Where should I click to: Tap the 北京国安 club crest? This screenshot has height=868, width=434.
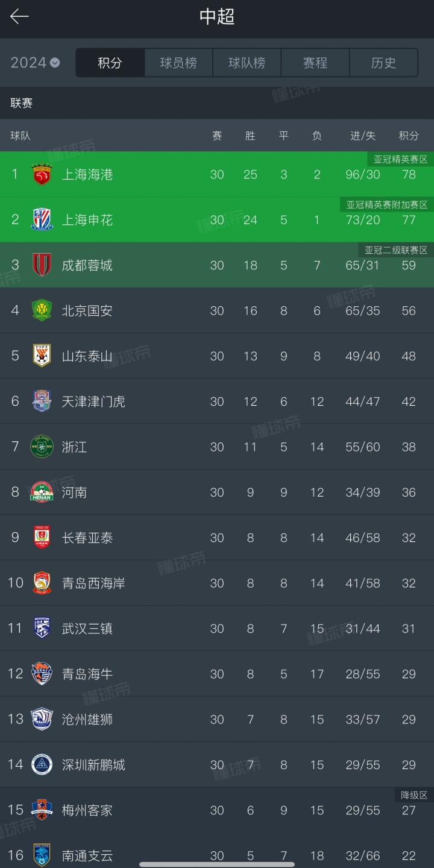42,310
